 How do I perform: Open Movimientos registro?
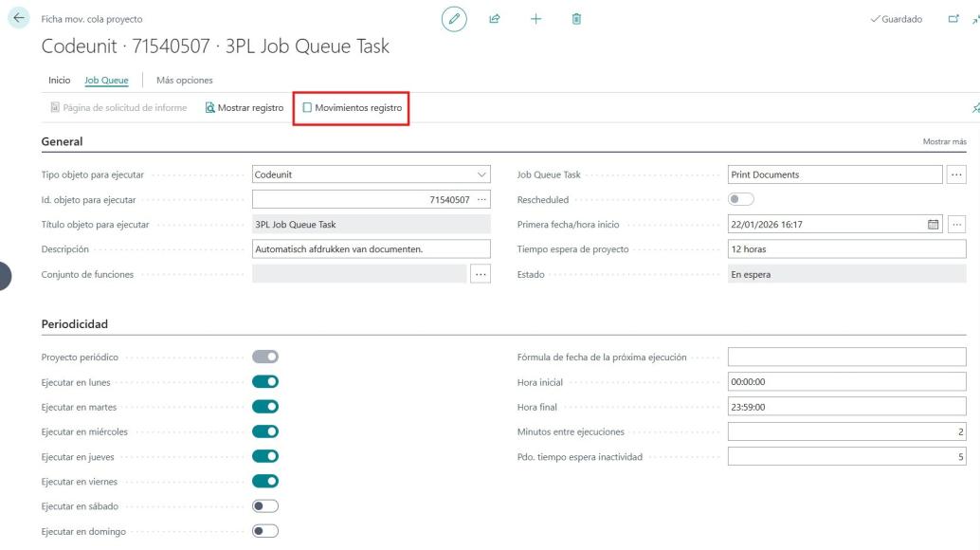[352, 108]
